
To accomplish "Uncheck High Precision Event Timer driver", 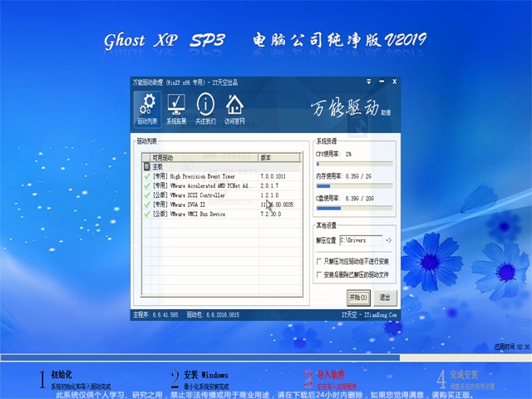I will 147,176.
